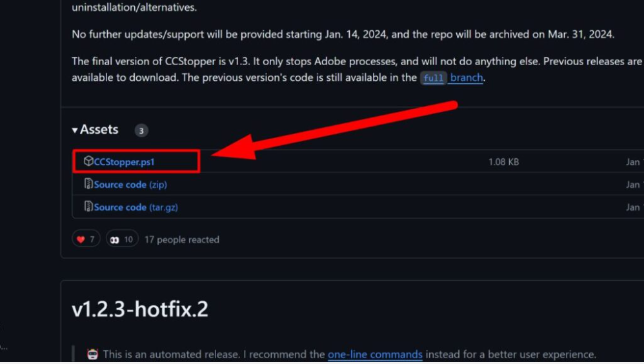Click the assets count badge showing 3

(141, 130)
